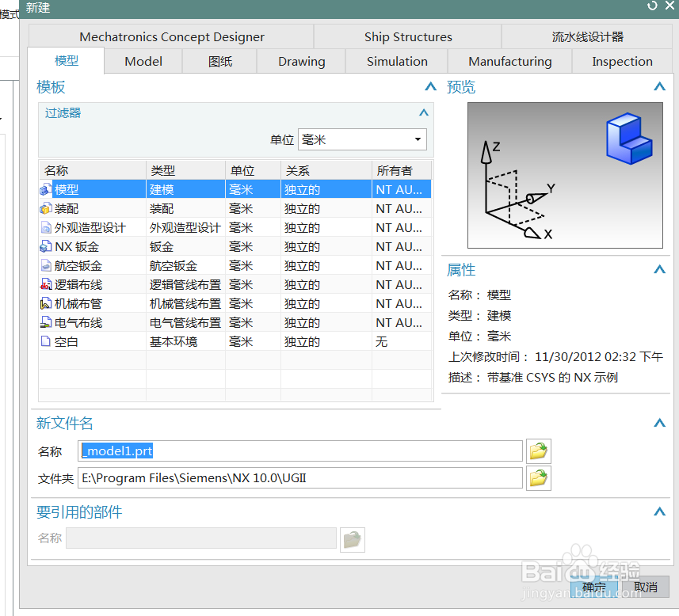Sort by the 名称 column header
This screenshot has height=616, width=679.
point(93,170)
